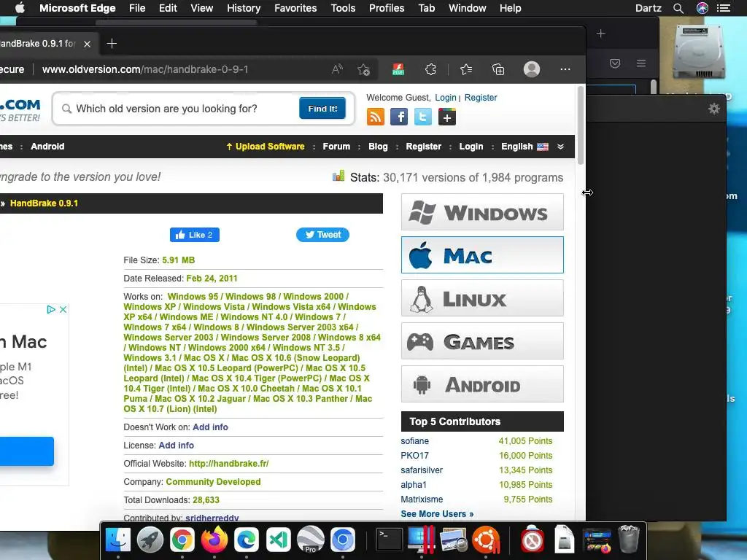Expand the double chevron in site nav bar
The image size is (747, 560).
pos(561,147)
